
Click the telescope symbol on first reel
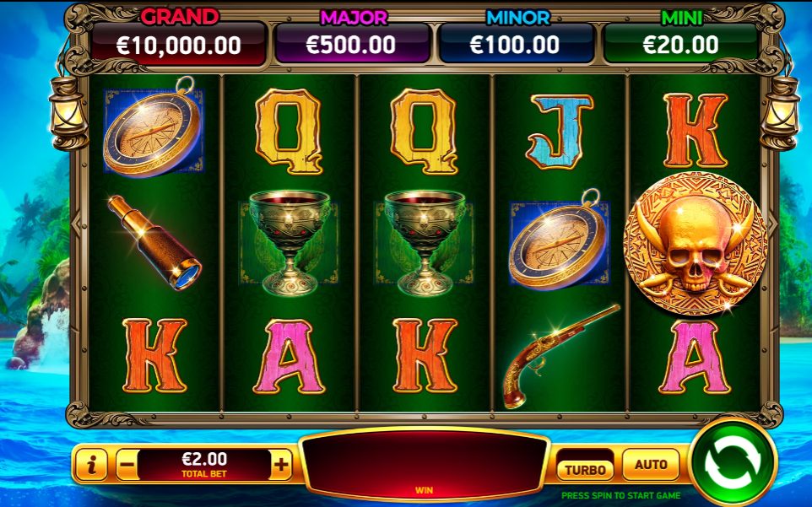point(154,242)
